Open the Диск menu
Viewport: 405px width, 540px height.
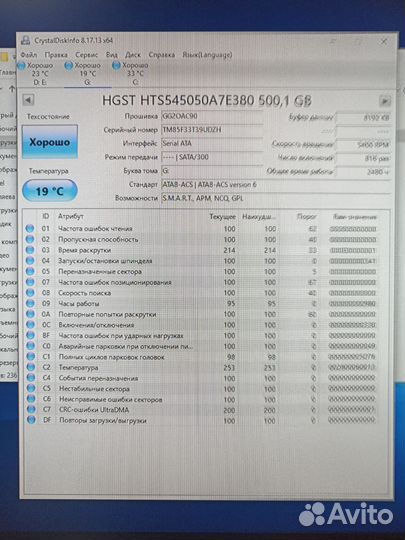(133, 55)
